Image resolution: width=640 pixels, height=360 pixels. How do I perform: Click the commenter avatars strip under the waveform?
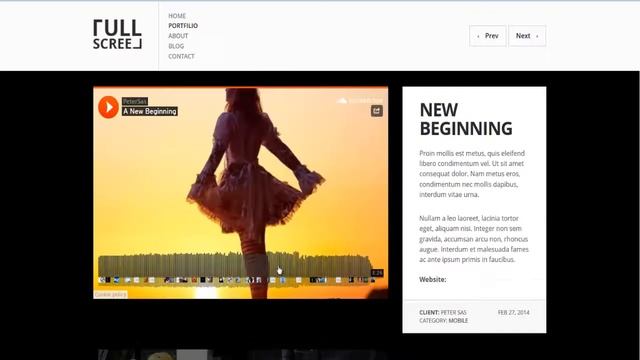pyautogui.click(x=237, y=280)
